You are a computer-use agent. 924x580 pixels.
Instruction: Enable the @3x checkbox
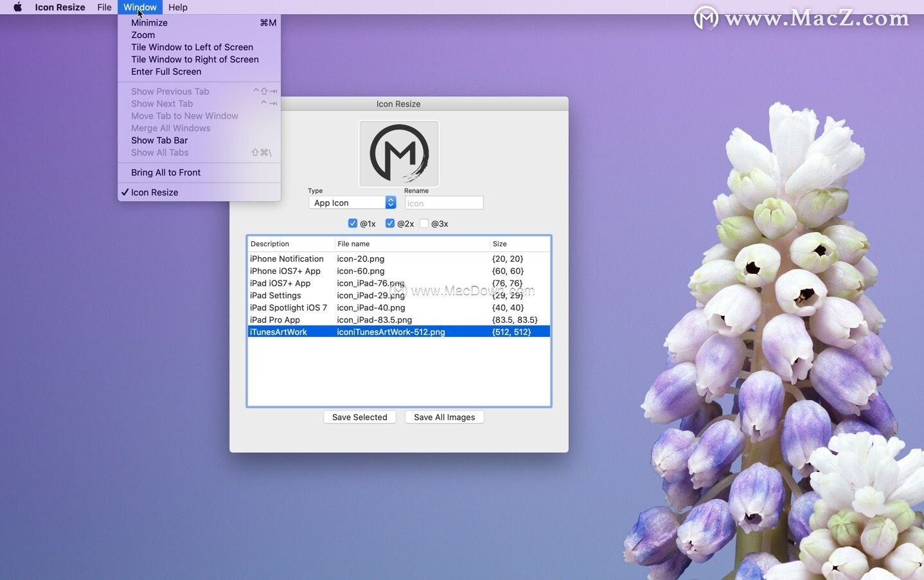[424, 223]
